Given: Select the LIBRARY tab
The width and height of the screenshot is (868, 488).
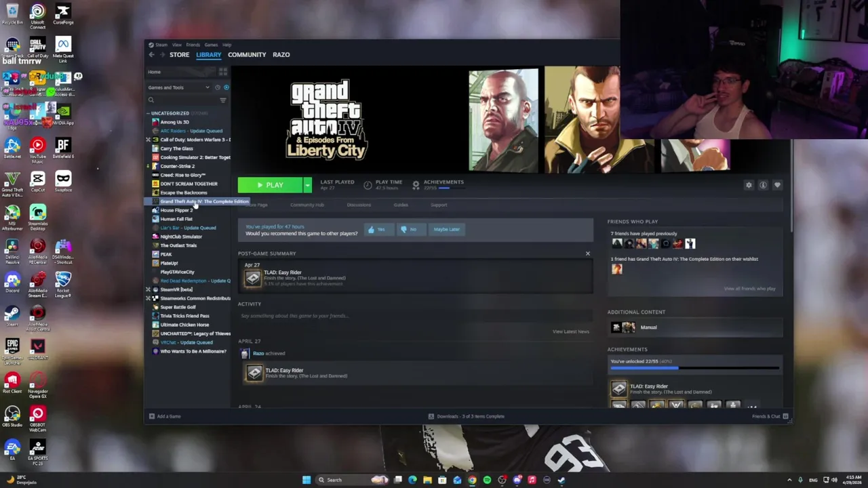Looking at the screenshot, I should tap(208, 55).
